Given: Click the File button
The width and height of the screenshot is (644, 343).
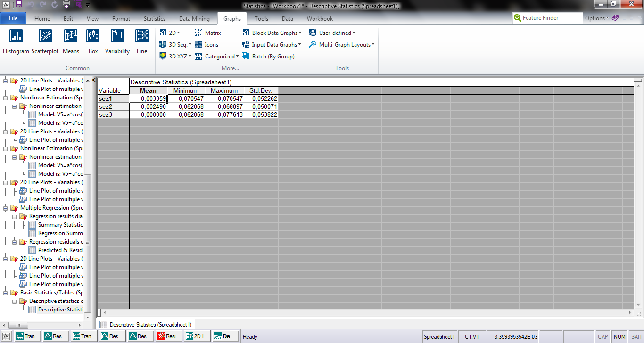Looking at the screenshot, I should pyautogui.click(x=13, y=18).
